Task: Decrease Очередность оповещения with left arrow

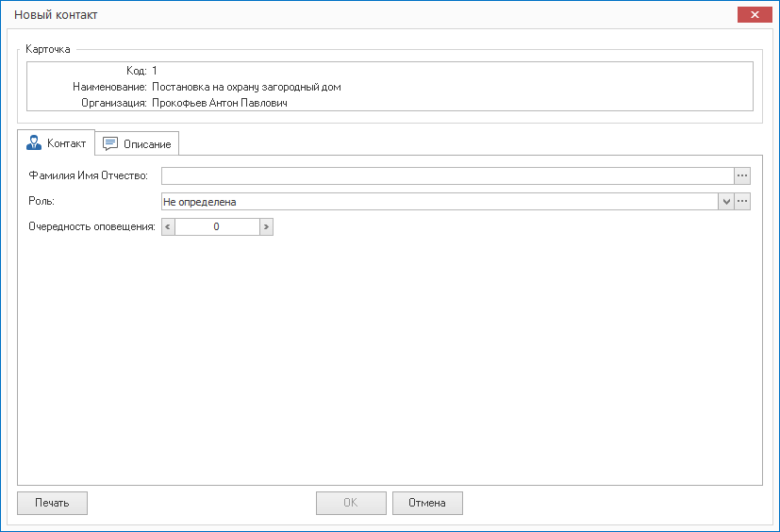Action: coord(168,227)
